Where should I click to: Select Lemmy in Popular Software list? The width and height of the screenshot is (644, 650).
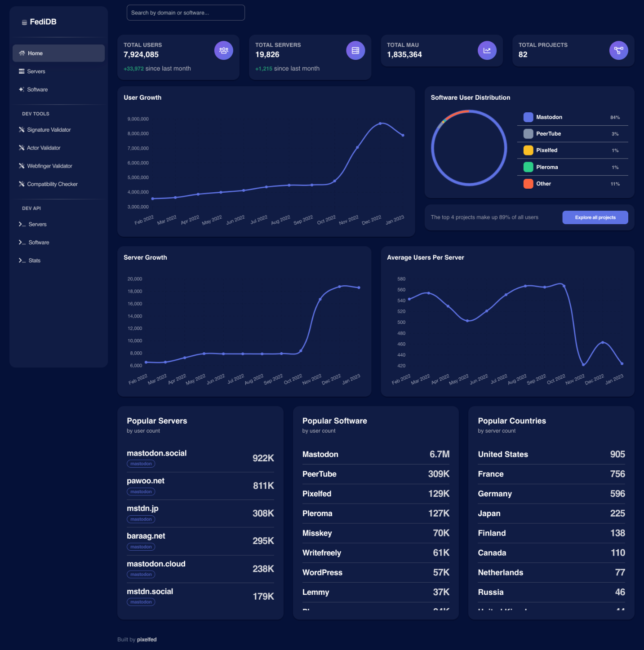[376, 593]
